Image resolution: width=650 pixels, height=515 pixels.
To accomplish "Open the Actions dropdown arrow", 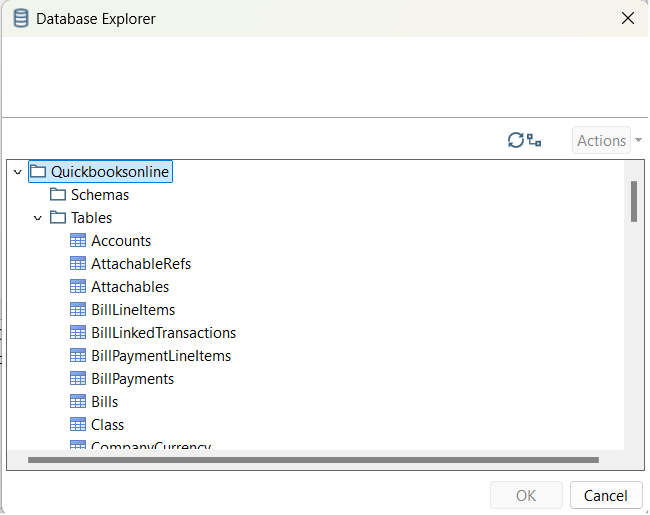I will coord(638,141).
